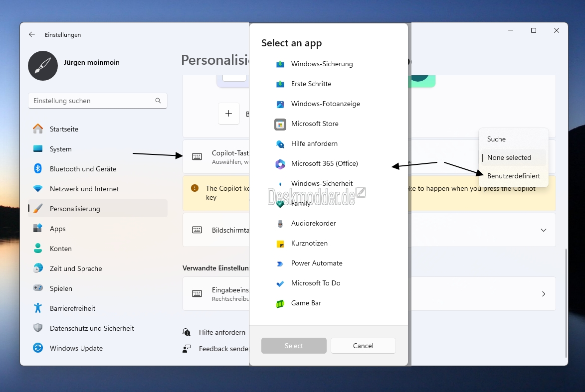Click the Game Bar icon
This screenshot has width=585, height=392.
(280, 304)
